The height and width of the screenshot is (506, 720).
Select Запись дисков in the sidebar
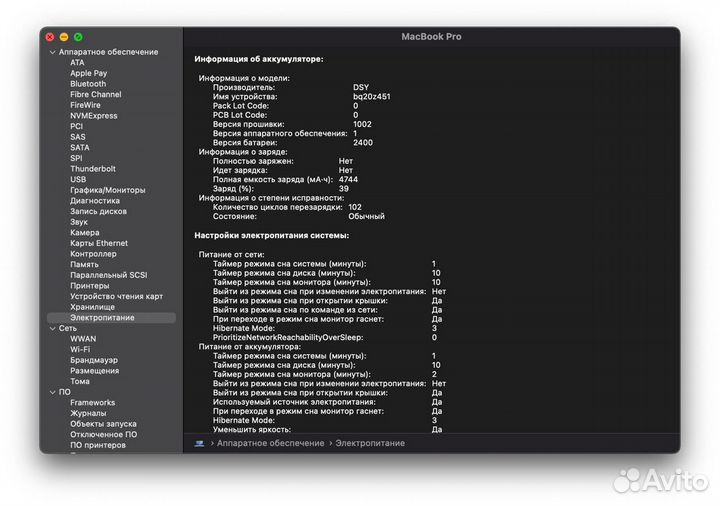98,211
